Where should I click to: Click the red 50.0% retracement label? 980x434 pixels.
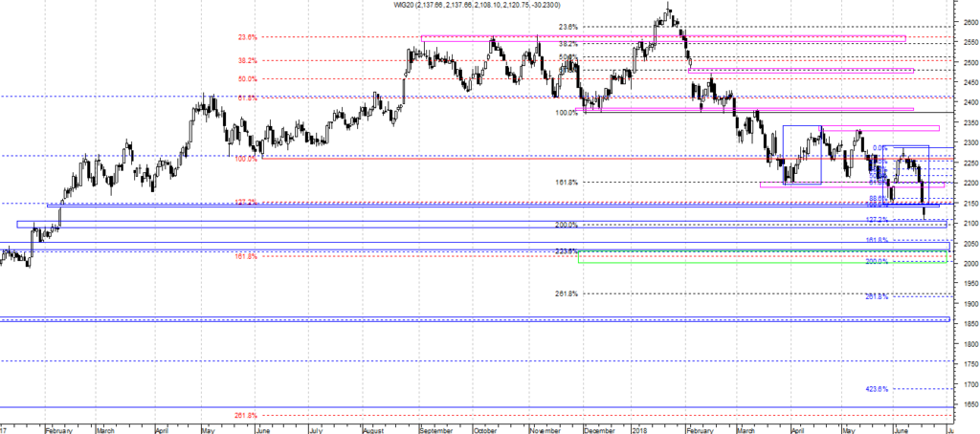(x=246, y=78)
